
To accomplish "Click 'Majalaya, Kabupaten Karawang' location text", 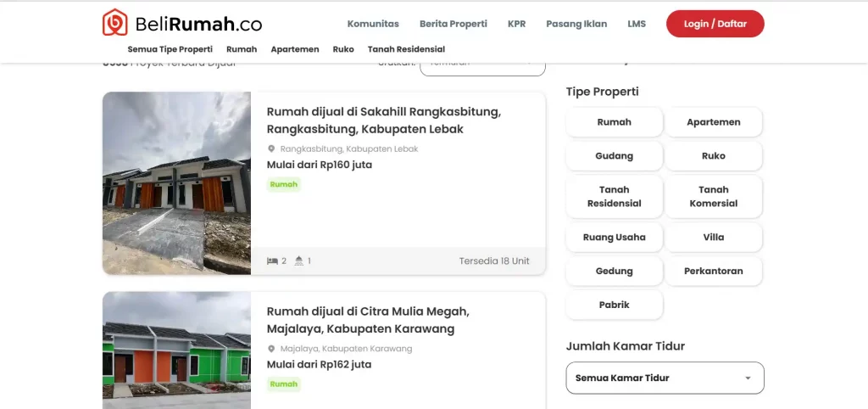I will (347, 349).
